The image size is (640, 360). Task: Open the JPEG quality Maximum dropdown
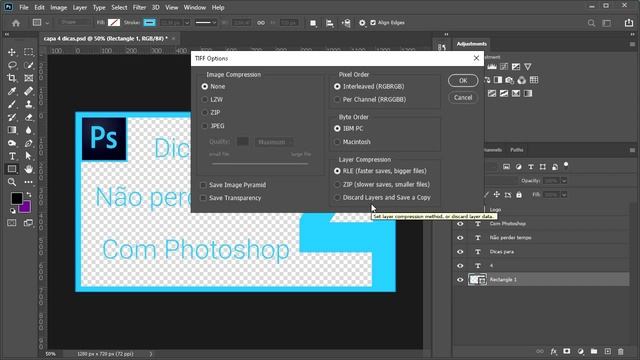pos(274,142)
